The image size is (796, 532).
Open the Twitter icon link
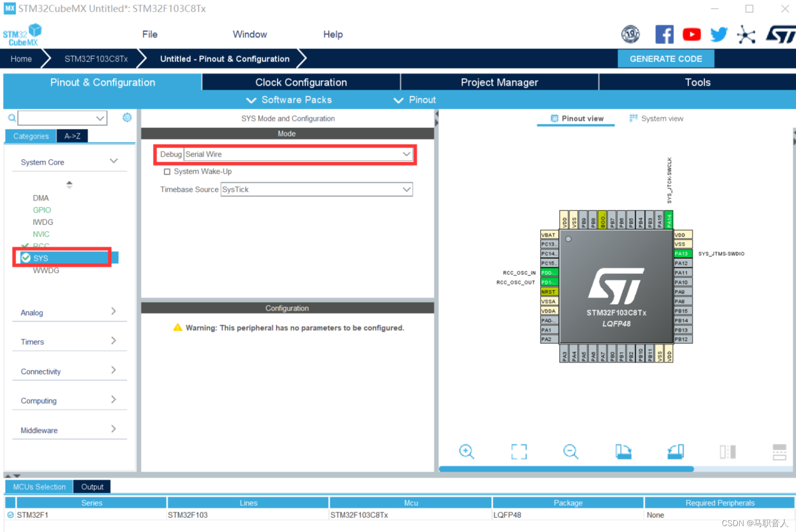tap(719, 34)
